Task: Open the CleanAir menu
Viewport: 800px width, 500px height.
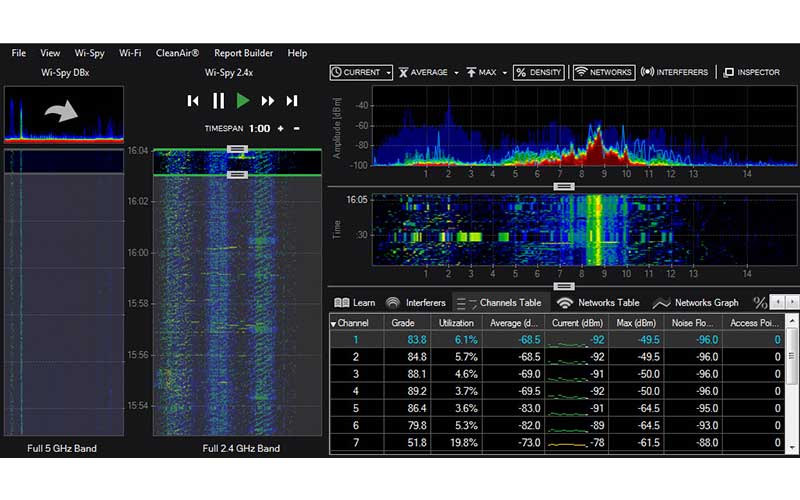Action: 177,53
